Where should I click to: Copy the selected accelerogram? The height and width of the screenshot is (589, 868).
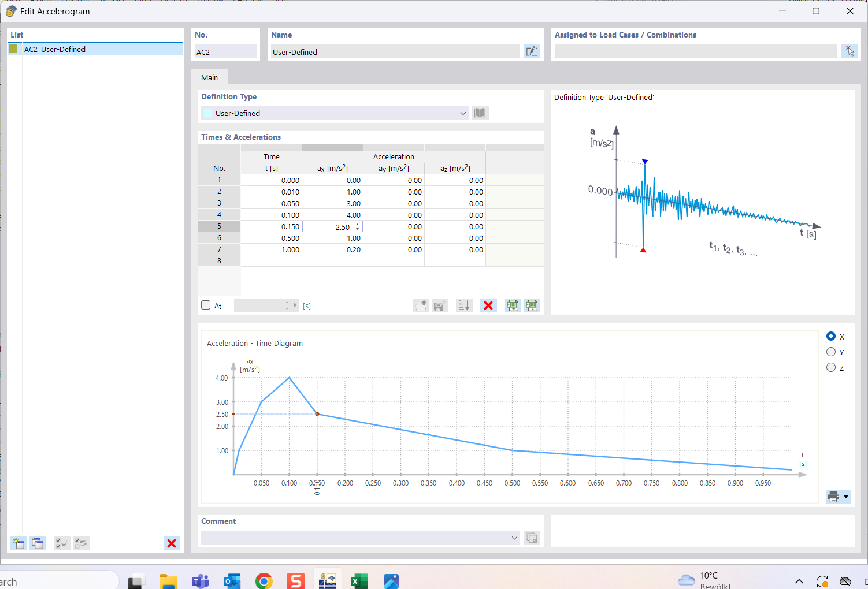pyautogui.click(x=38, y=543)
